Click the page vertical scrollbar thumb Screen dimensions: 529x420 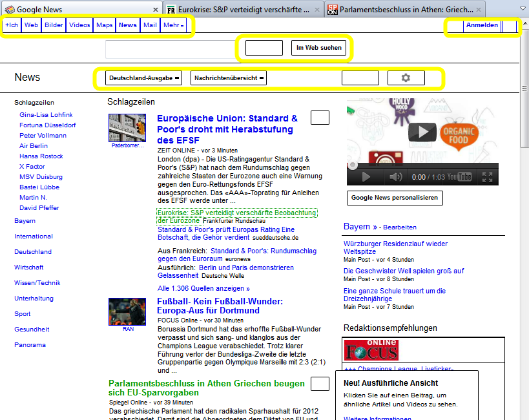524,88
